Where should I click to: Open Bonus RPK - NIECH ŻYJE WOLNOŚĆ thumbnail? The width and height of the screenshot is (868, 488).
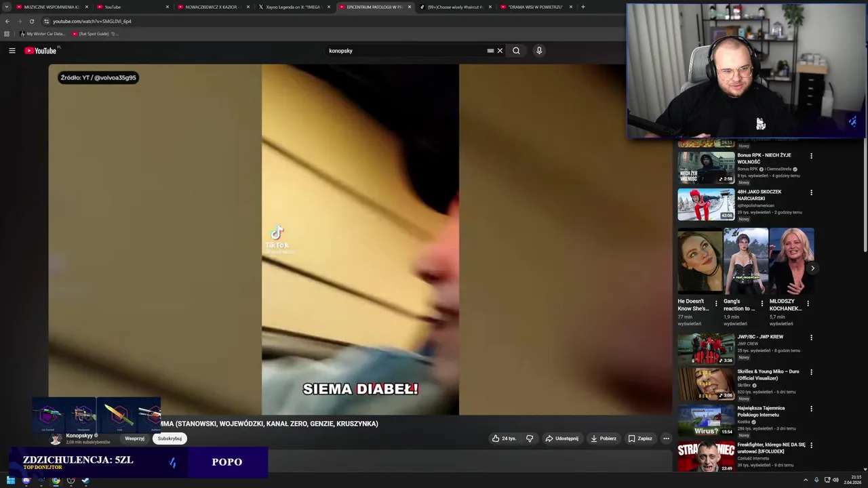tap(706, 167)
